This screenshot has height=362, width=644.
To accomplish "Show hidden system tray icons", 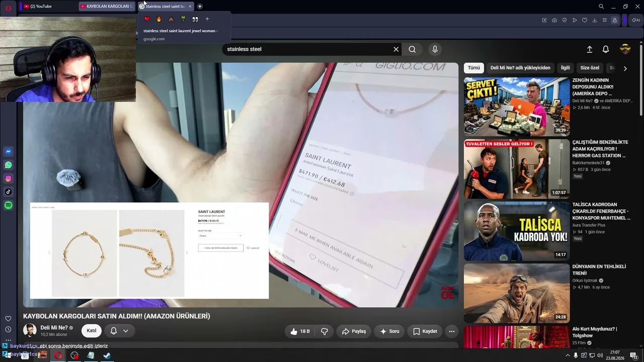I will pos(568,355).
